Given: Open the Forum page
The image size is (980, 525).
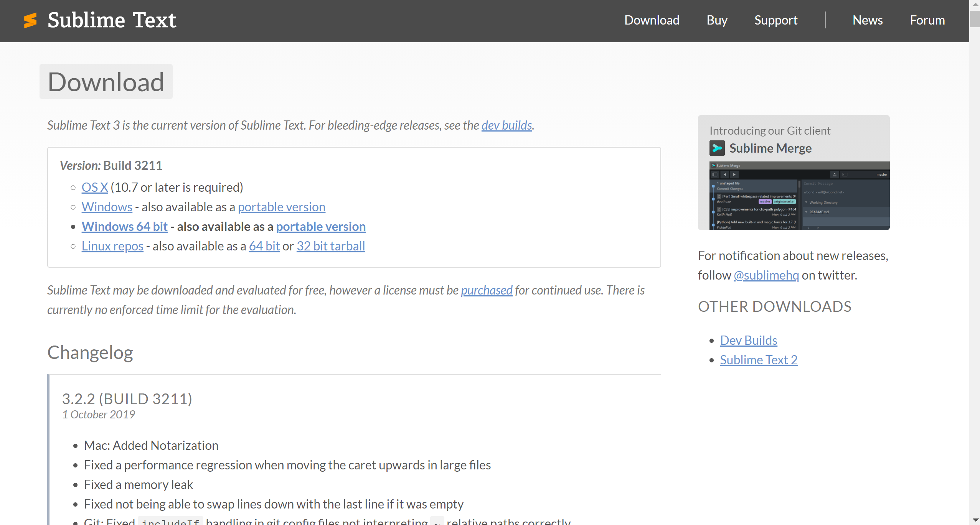Looking at the screenshot, I should point(927,20).
